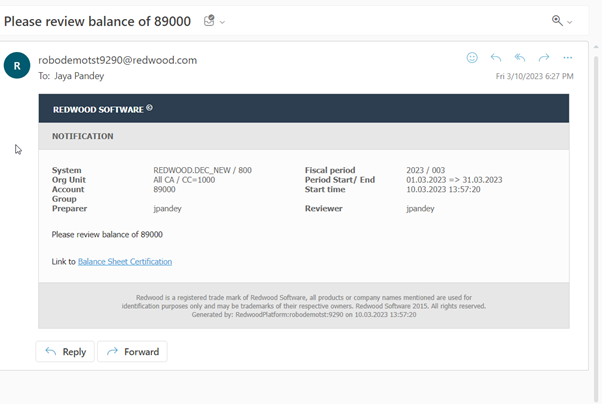Click start time value '10.03.2023 13:57:20'
The height and width of the screenshot is (404, 602).
click(443, 189)
